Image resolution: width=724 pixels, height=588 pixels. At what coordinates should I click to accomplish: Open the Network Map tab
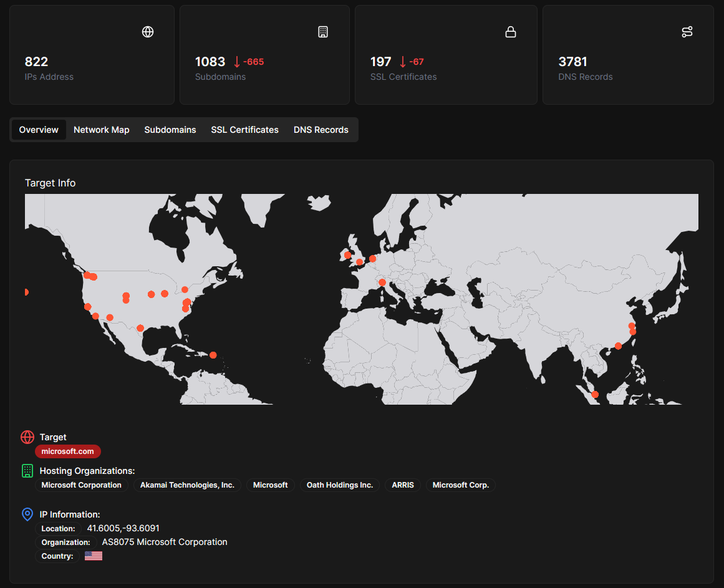102,130
